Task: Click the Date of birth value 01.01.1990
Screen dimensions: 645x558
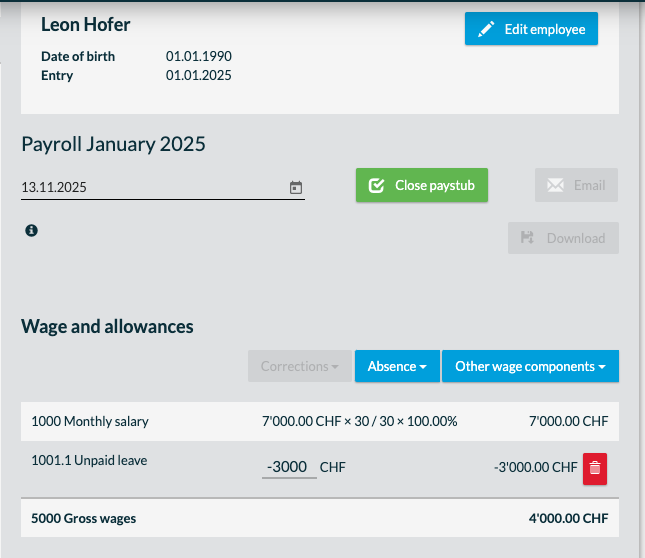Action: 199,56
